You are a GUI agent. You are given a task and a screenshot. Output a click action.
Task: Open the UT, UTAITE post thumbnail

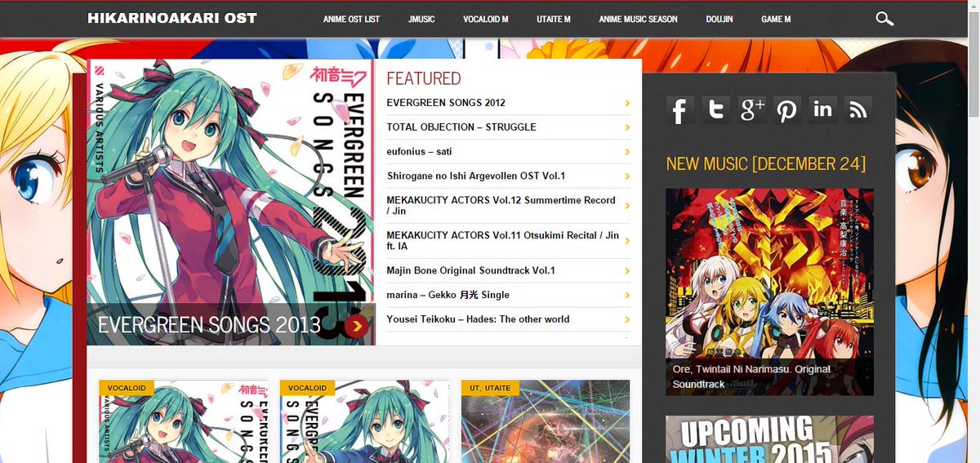click(546, 421)
